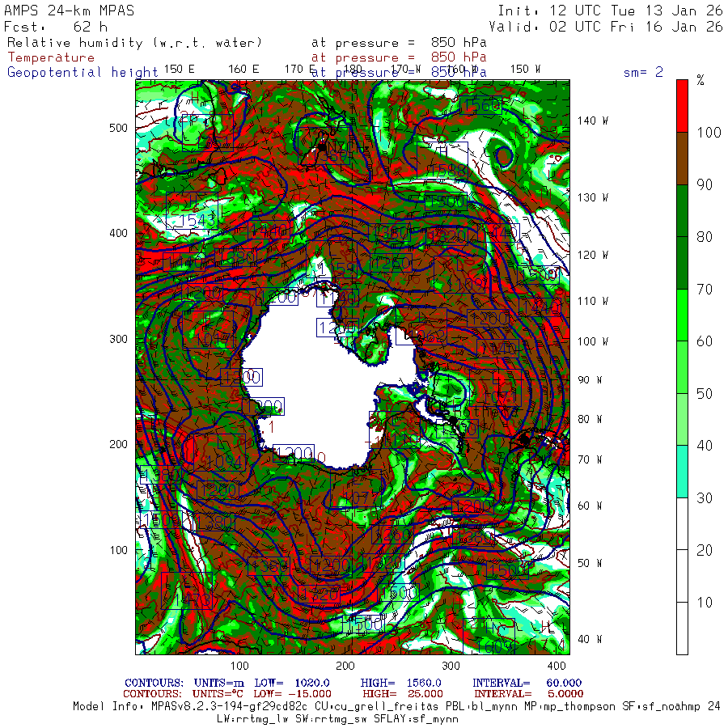Click the "60 W" longitude label
Screen dimensions: 728x728
tap(590, 506)
